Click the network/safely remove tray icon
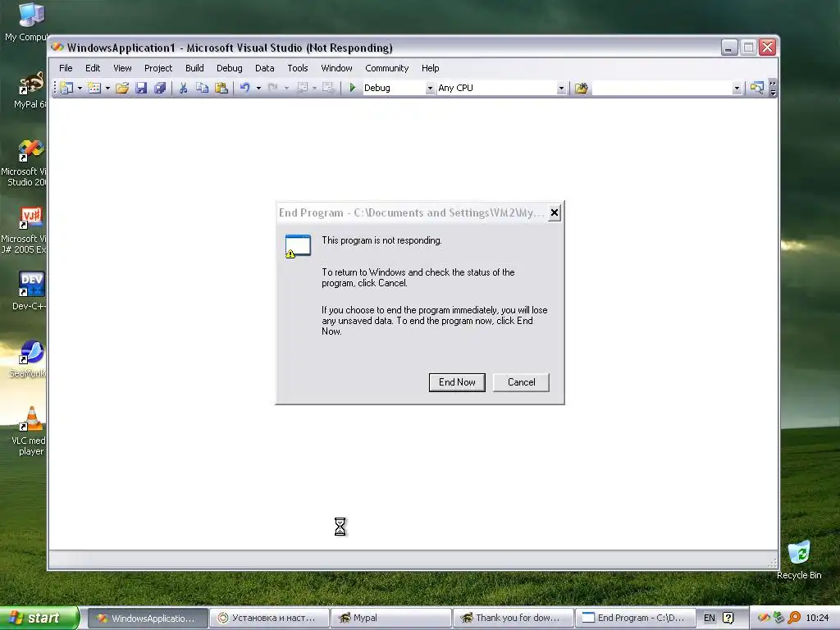This screenshot has height=630, width=840. pos(779,619)
